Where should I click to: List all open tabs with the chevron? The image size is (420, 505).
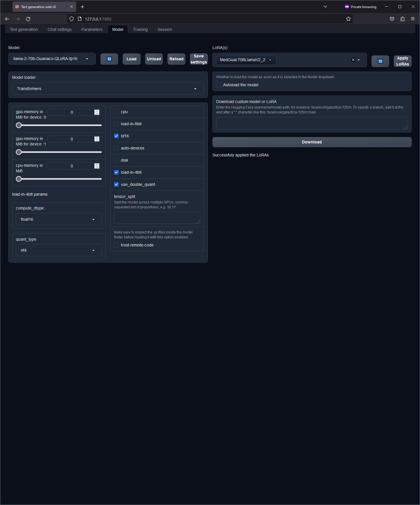325,7
